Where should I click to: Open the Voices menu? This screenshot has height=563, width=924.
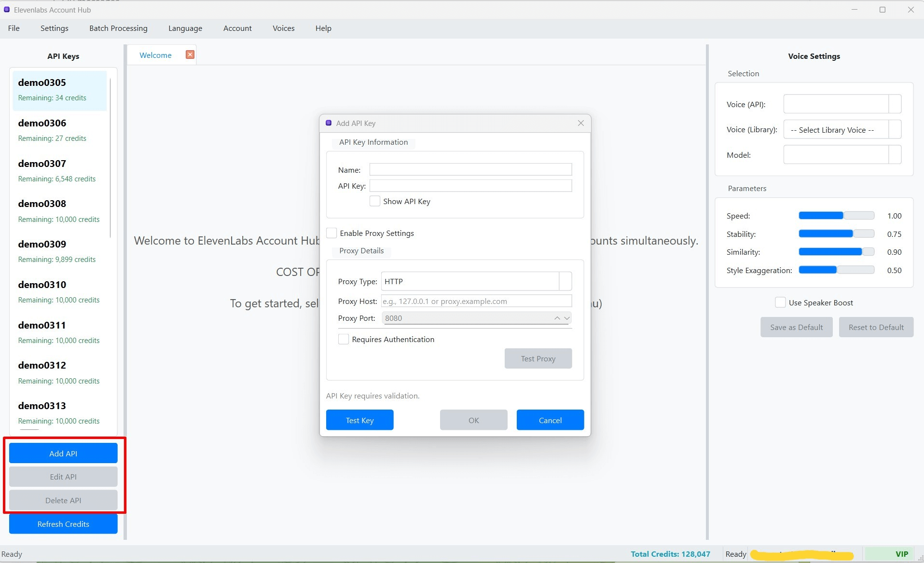(x=284, y=28)
